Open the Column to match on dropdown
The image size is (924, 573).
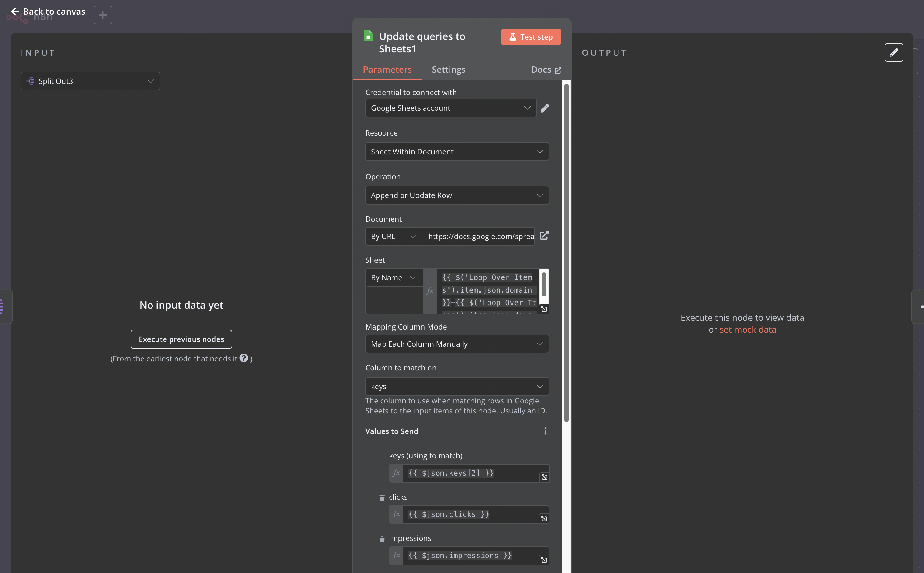(457, 386)
